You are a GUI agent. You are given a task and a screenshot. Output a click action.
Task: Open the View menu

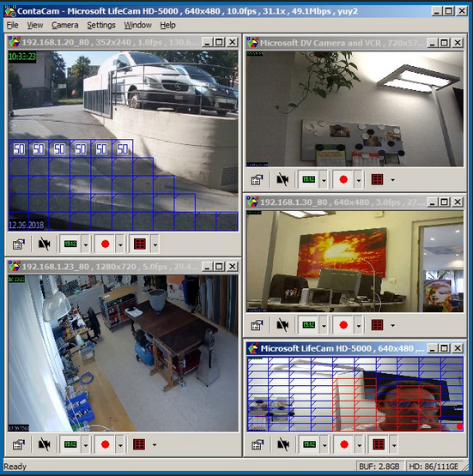35,25
